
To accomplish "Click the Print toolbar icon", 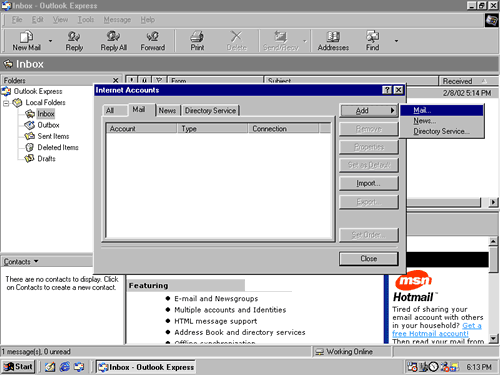I will (x=197, y=41).
